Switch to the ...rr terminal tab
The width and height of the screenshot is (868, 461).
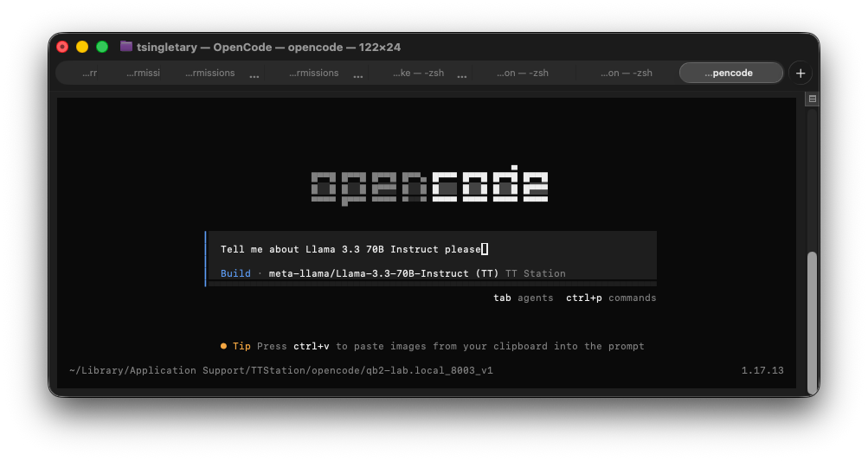[90, 73]
